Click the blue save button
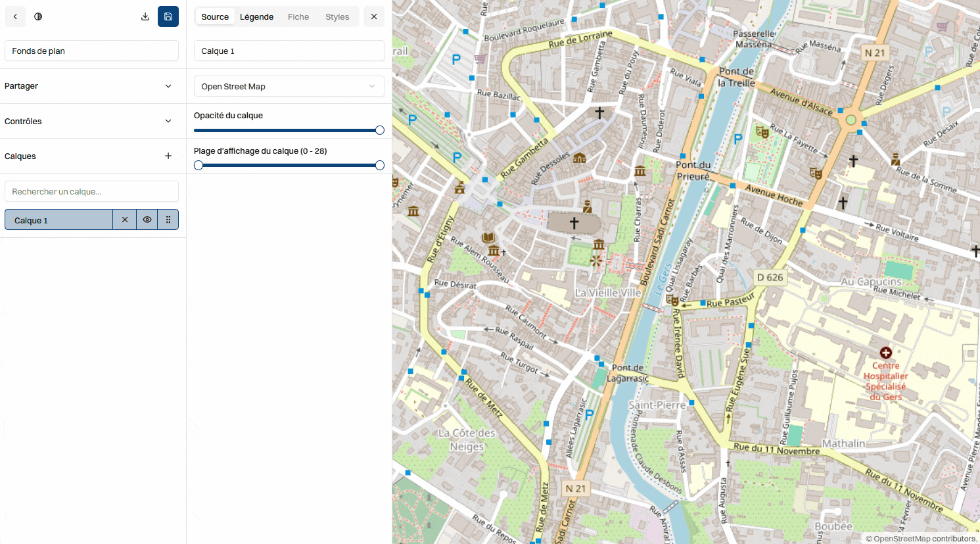980x544 pixels. click(168, 16)
